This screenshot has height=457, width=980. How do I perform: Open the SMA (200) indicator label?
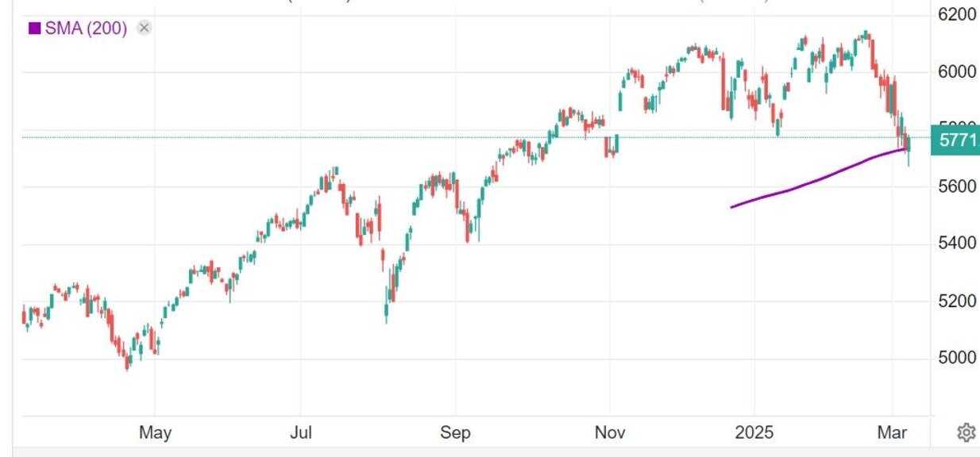point(86,29)
